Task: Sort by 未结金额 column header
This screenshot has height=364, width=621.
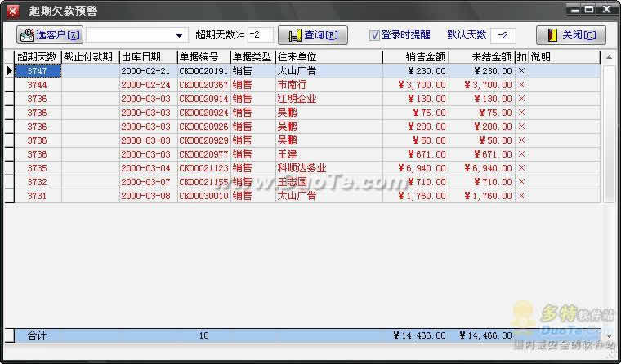Action: (x=482, y=57)
